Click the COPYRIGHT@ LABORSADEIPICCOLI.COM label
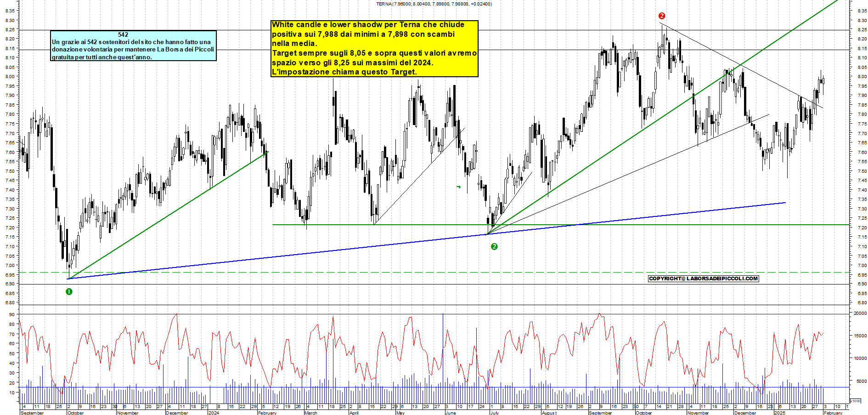The height and width of the screenshot is (415, 868). (704, 279)
